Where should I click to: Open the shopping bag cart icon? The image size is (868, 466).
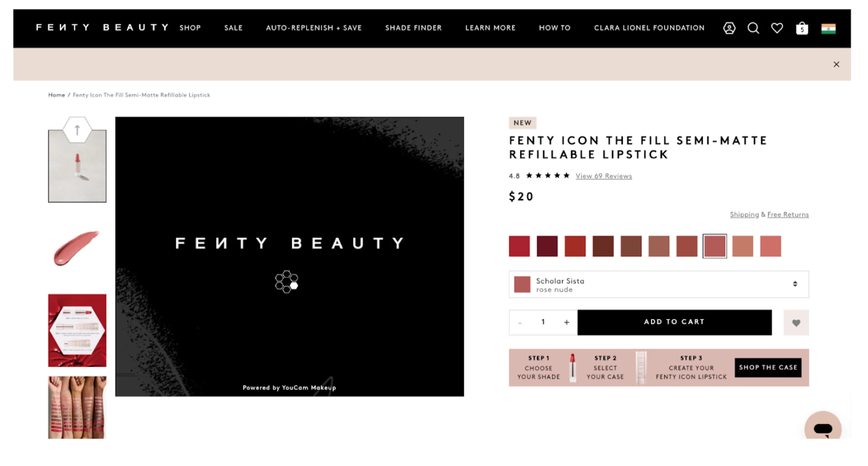pyautogui.click(x=802, y=28)
